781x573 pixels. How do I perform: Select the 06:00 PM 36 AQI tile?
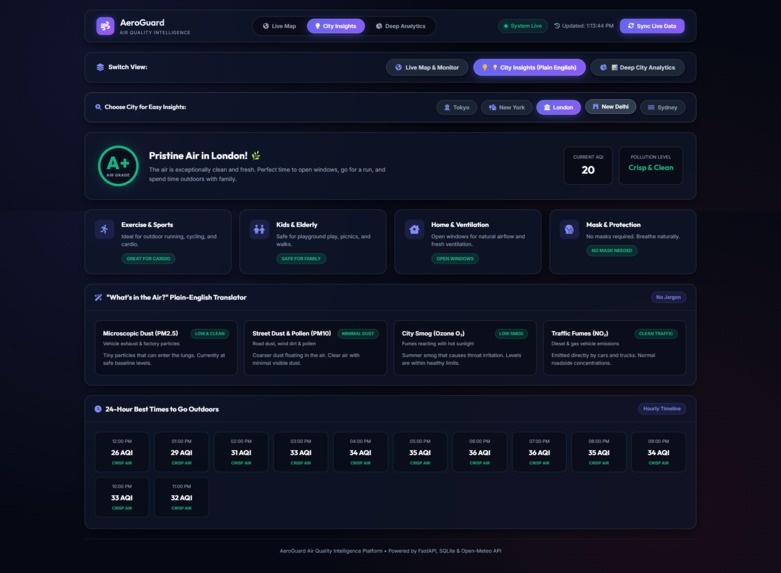[480, 452]
